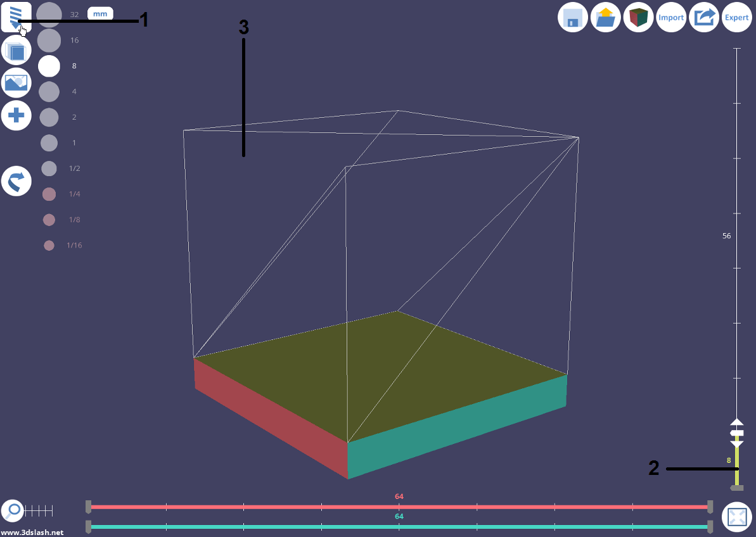Use the Undo arrow tool
Screen dimensions: 756x537
16,181
